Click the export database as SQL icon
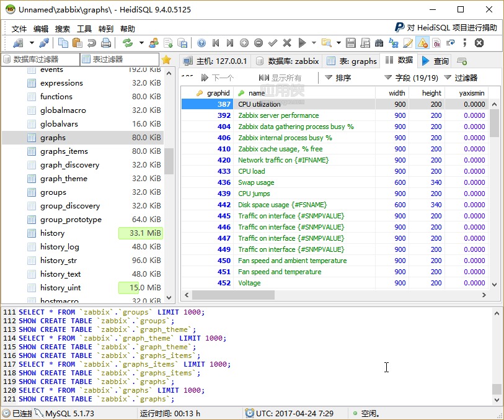The height and width of the screenshot is (420, 504). tap(183, 43)
